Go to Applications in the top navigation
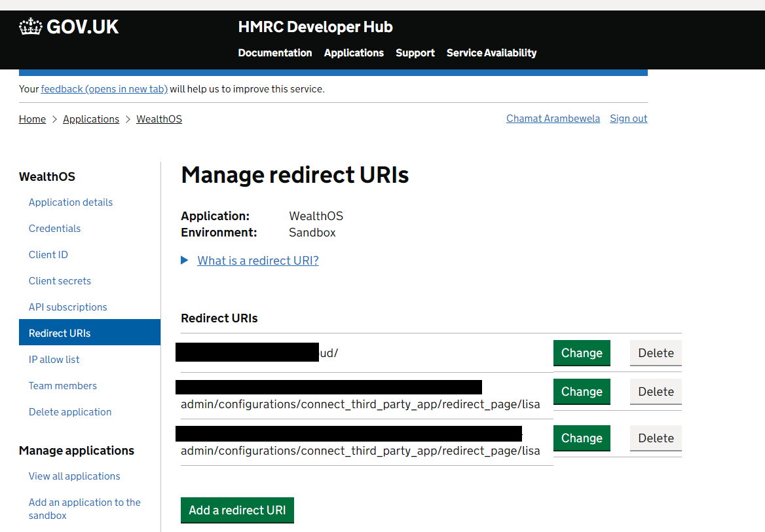 [354, 52]
